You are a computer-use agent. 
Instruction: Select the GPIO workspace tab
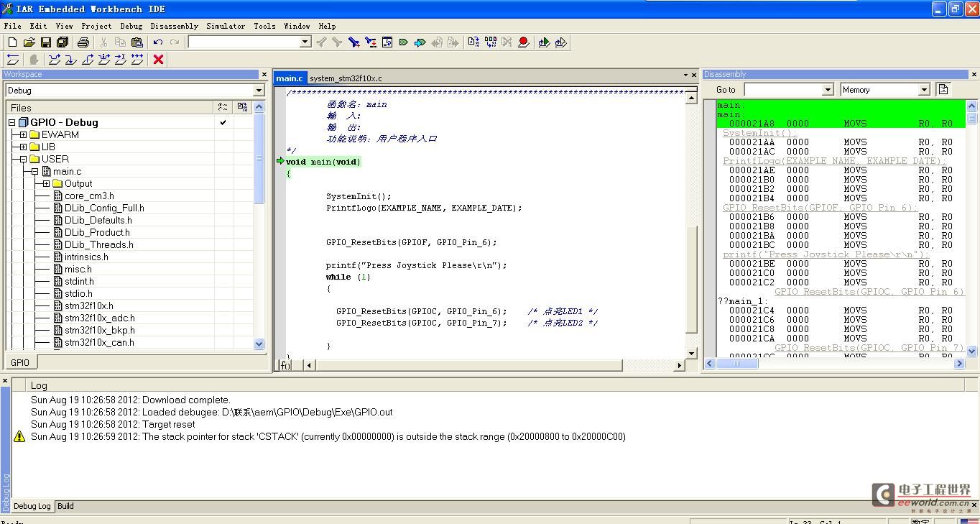(x=20, y=362)
